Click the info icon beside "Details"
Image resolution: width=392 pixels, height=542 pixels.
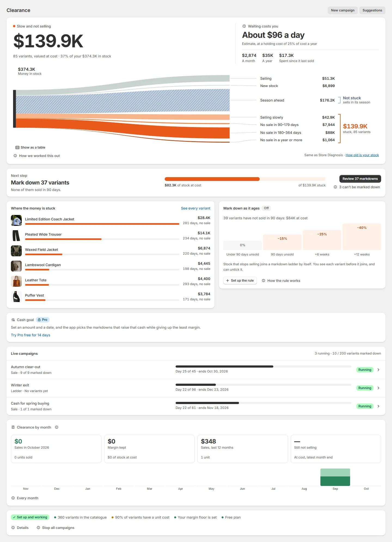point(13,528)
